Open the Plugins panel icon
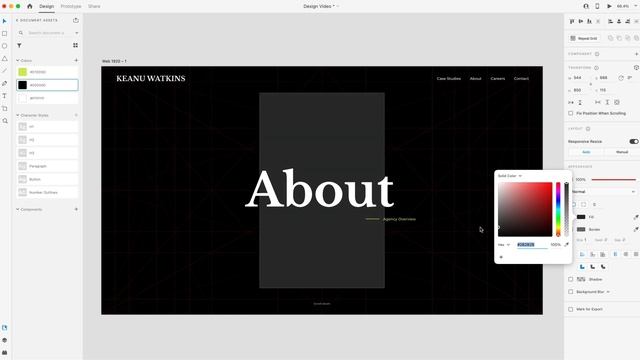The height and width of the screenshot is (360, 640). [5, 352]
